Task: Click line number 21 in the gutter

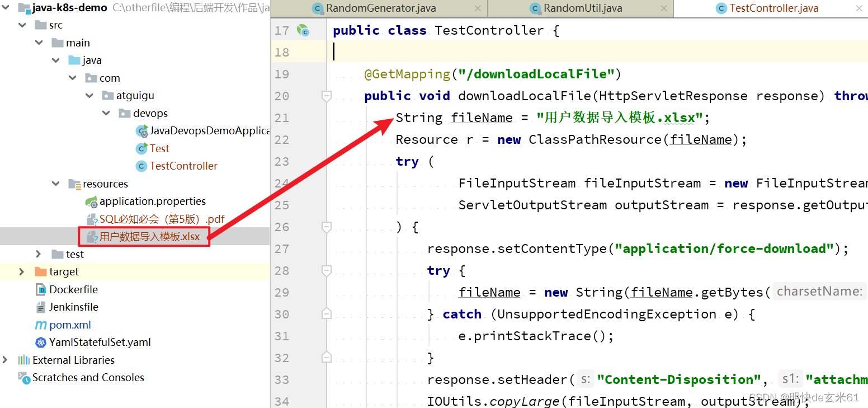Action: point(282,118)
